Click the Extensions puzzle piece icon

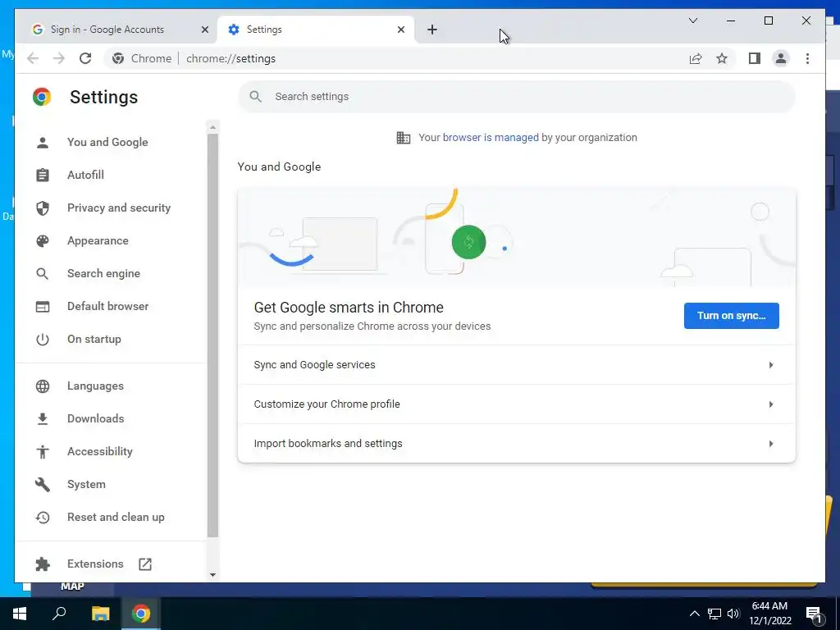click(x=43, y=564)
